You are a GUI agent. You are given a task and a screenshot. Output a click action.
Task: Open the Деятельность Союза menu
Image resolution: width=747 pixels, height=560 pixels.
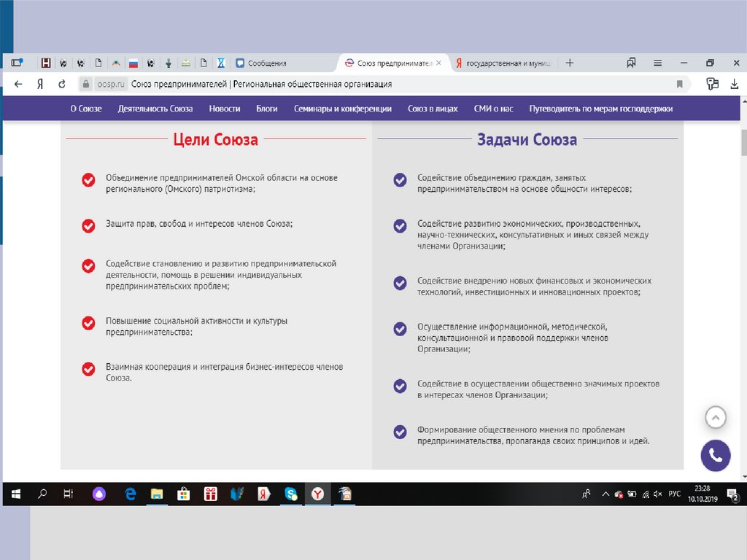[155, 109]
